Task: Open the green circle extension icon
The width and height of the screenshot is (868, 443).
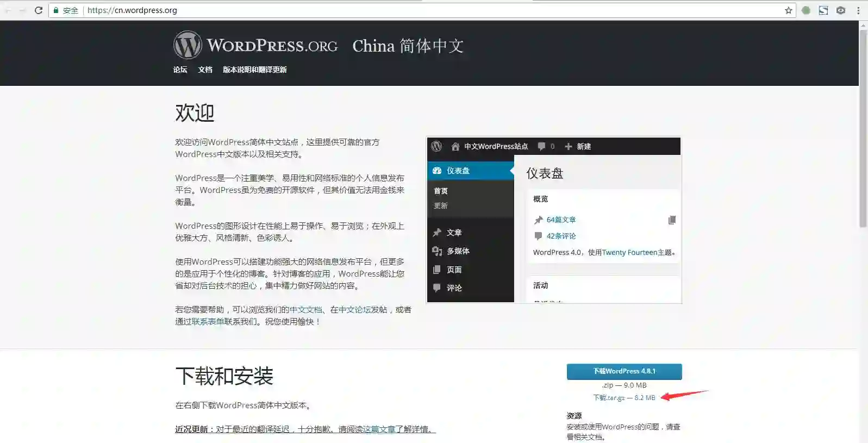Action: click(x=806, y=10)
